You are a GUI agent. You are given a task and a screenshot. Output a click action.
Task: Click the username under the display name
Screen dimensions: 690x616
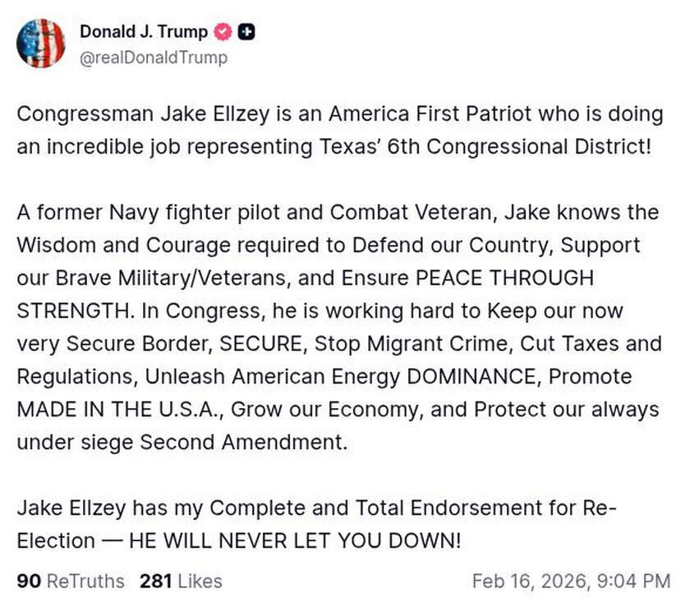[x=153, y=58]
